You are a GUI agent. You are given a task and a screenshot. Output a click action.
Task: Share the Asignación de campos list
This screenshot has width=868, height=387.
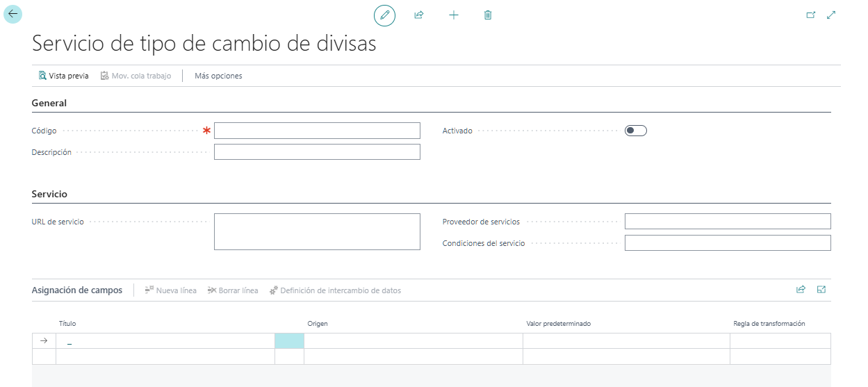point(801,290)
